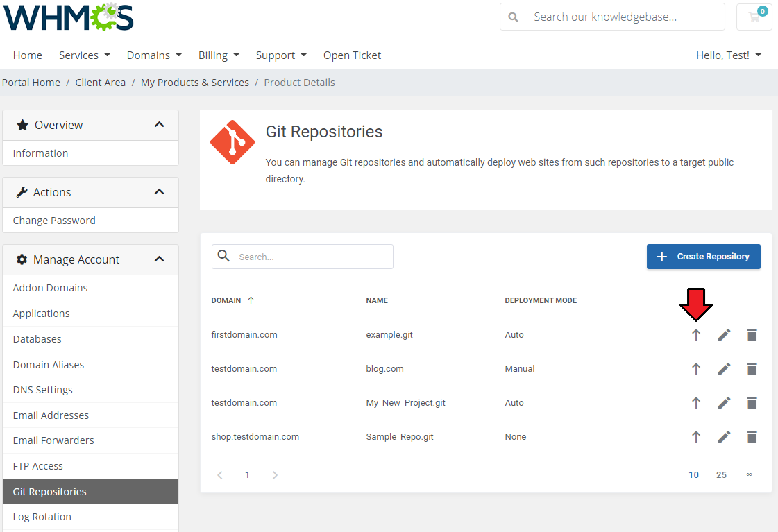Click the pencil icon for My_New_Project.git
This screenshot has height=532, width=778.
click(x=724, y=403)
